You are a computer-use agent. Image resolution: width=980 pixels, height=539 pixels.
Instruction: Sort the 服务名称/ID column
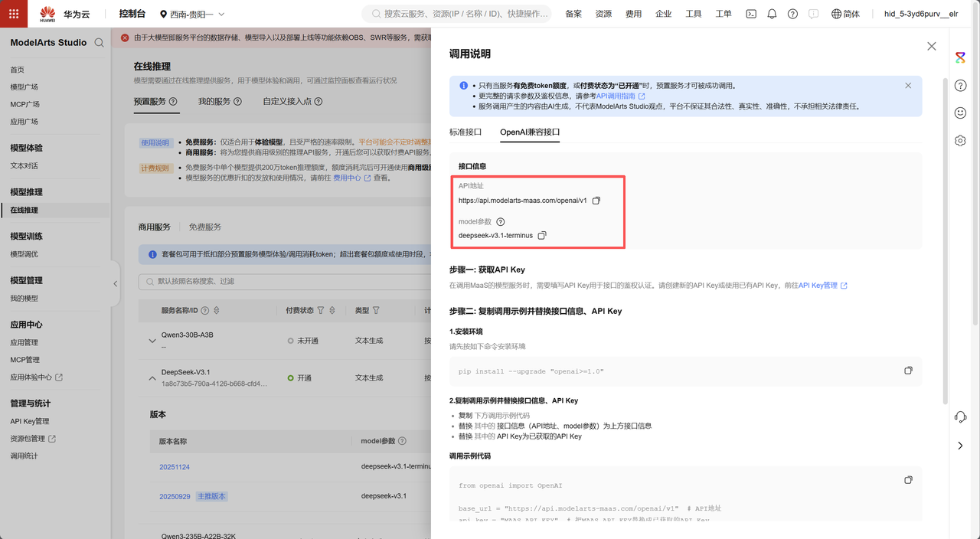pyautogui.click(x=217, y=310)
